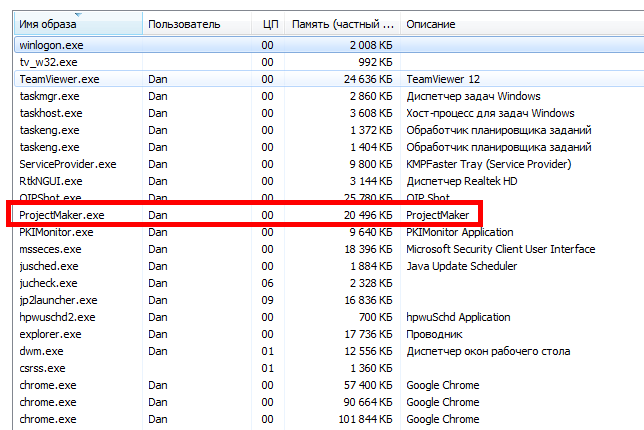
Task: Click the Диспетчер задач Windows description
Action: click(473, 96)
